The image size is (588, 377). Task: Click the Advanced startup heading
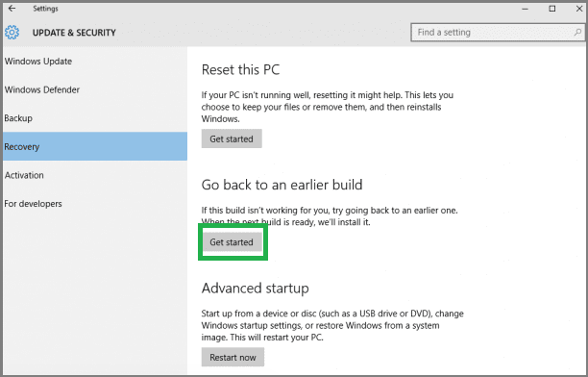[x=255, y=289]
